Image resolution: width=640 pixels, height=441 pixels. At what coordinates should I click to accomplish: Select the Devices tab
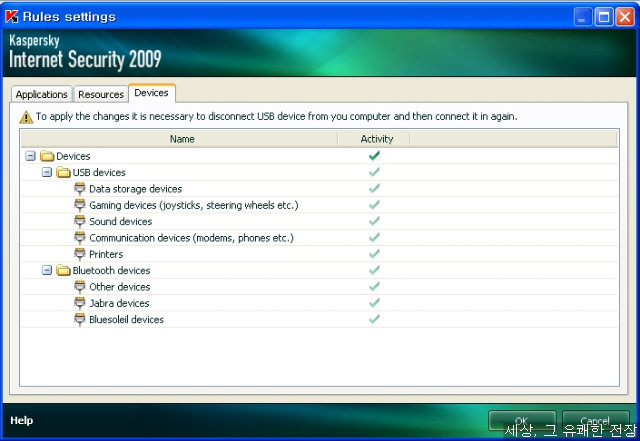point(151,93)
